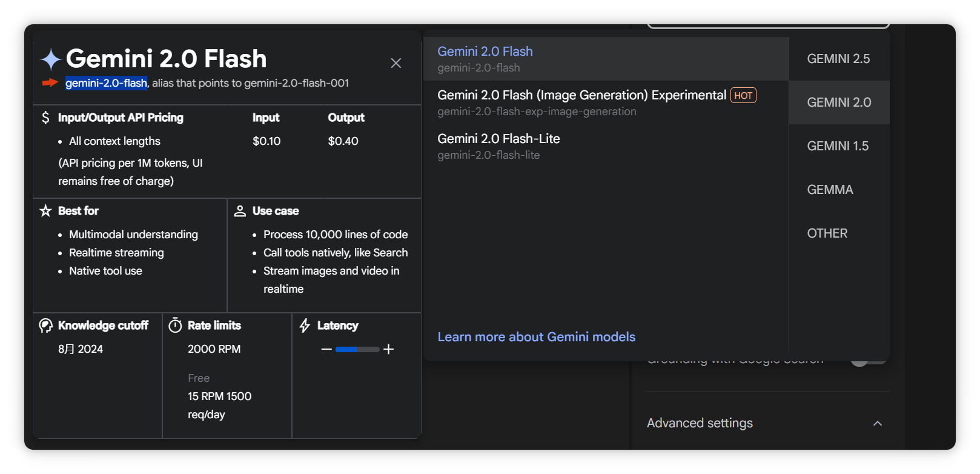Open the GEMMA model category

(830, 190)
